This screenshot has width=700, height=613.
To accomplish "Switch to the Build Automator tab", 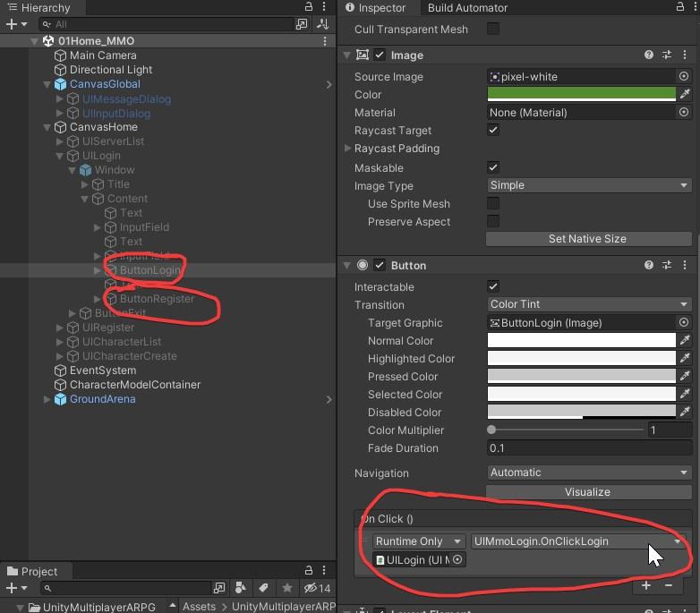I will (467, 7).
